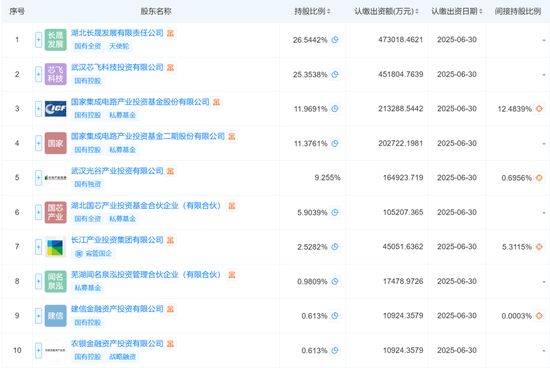Expand row of 建信金融资产投资有限公司
This screenshot has width=550, height=368.
pos(39,316)
